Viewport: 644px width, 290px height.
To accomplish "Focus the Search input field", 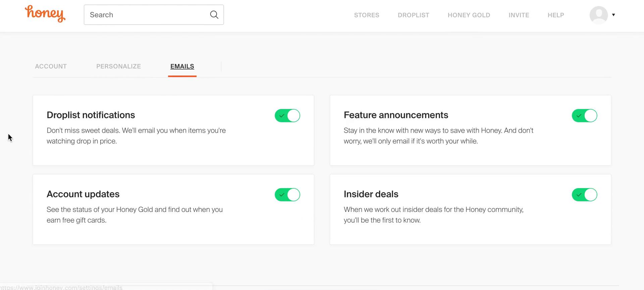I will coord(154,15).
